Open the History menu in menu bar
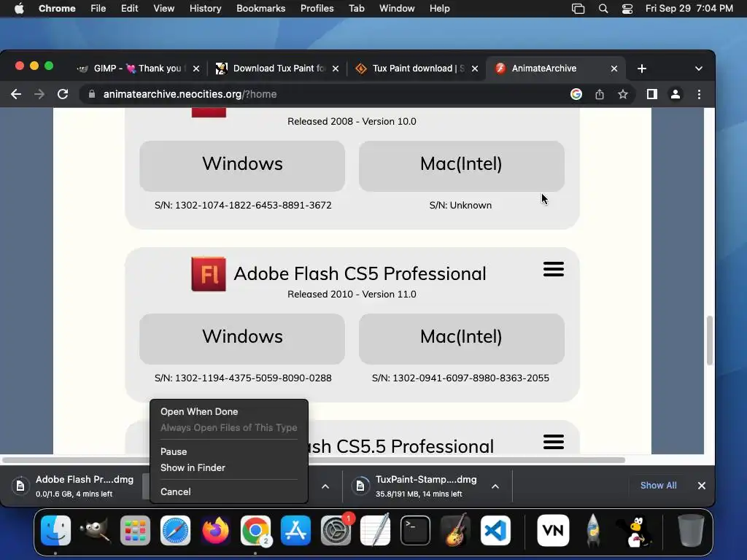This screenshot has width=747, height=560. [205, 9]
